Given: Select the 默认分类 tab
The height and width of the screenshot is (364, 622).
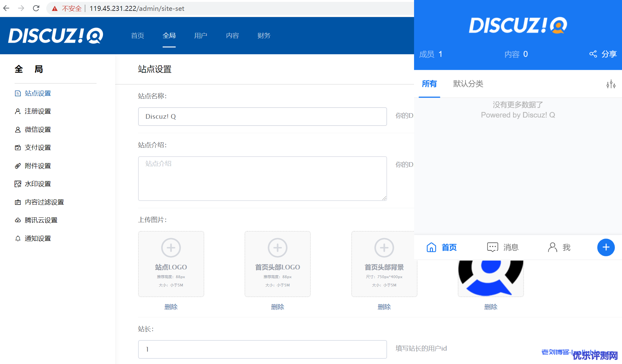Looking at the screenshot, I should click(468, 84).
